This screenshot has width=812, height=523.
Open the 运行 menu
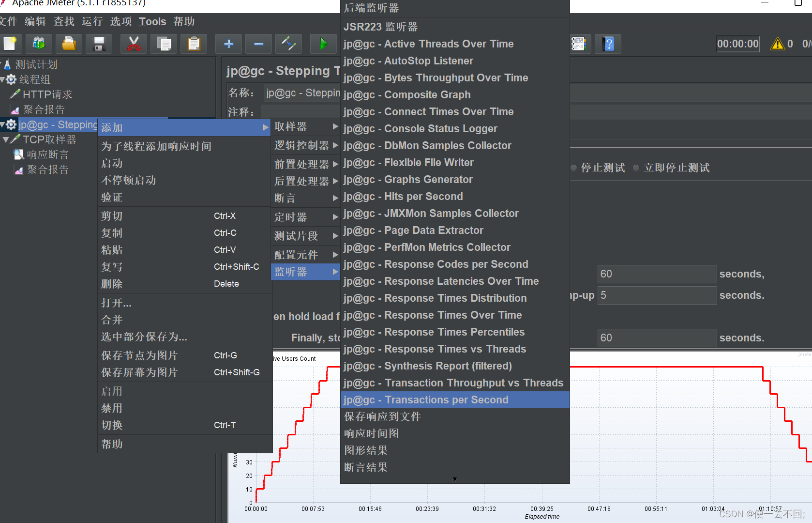(x=92, y=21)
